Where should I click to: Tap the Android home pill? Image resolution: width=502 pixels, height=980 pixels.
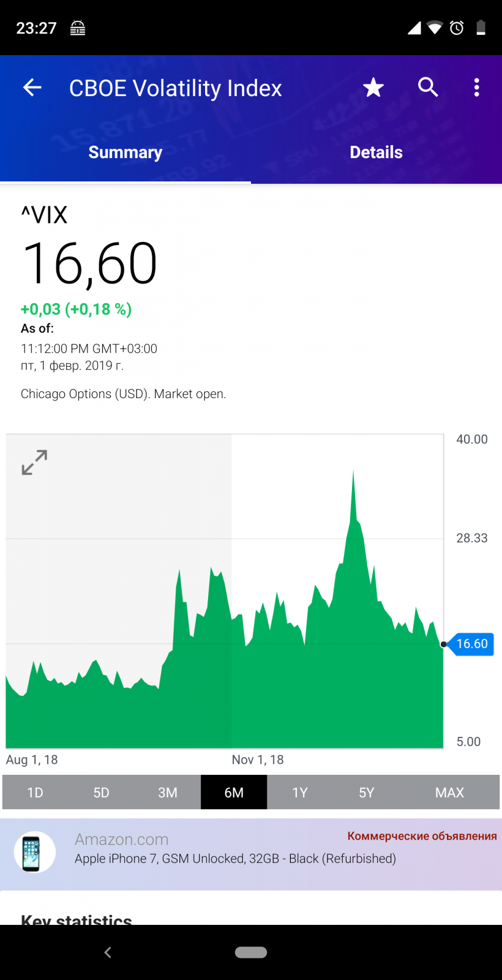[x=251, y=952]
